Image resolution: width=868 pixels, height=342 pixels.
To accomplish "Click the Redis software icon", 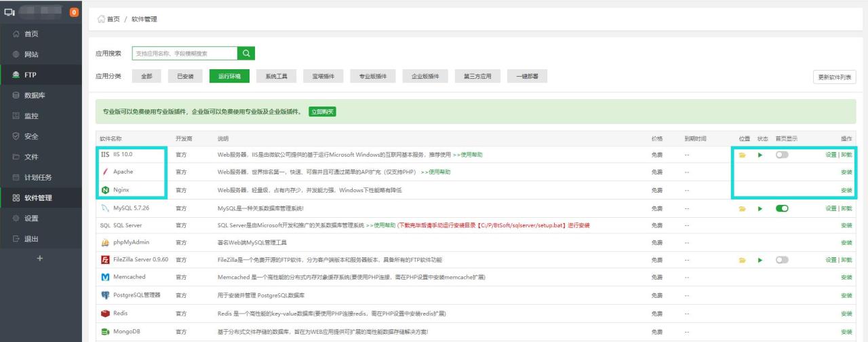I will tap(105, 313).
